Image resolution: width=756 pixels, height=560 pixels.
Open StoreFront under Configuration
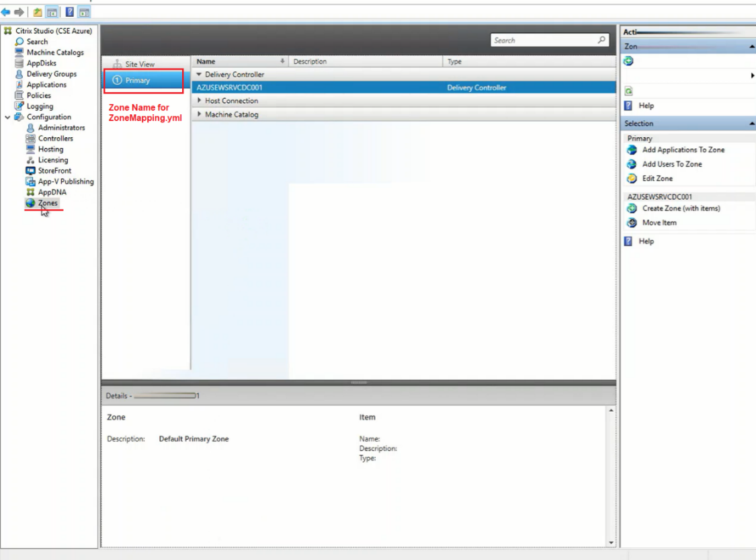[x=55, y=171]
